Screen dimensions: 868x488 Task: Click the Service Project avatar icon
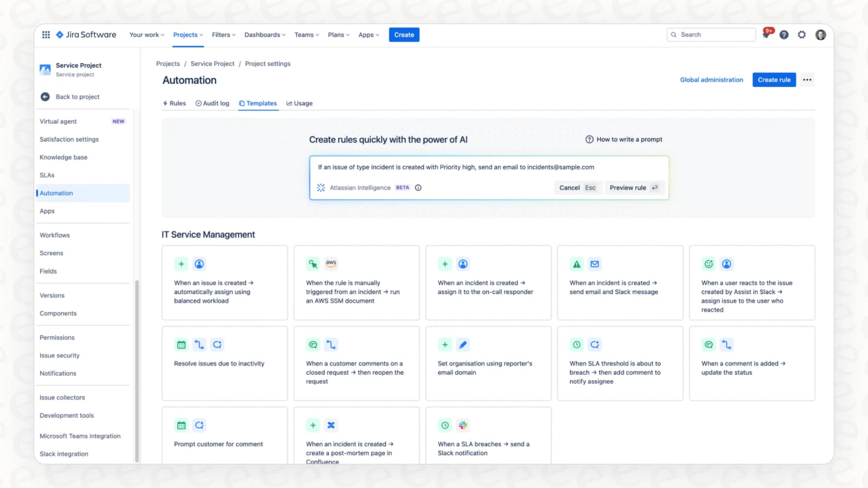[45, 69]
